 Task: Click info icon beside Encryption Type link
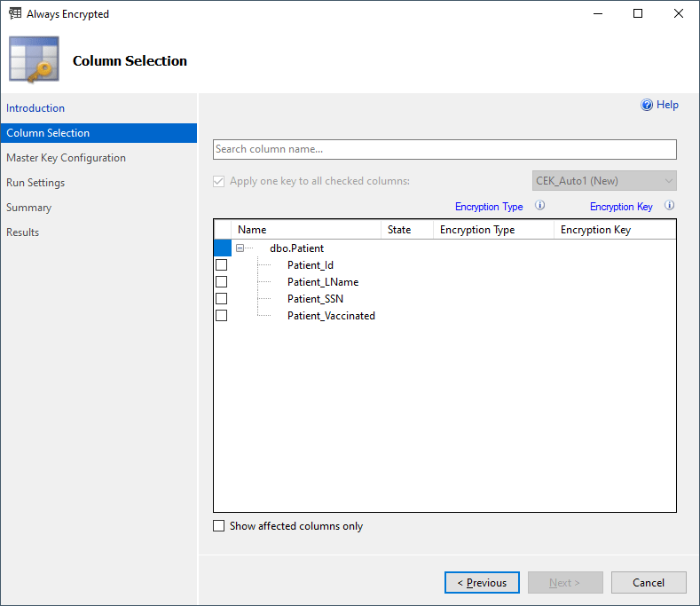tap(539, 206)
